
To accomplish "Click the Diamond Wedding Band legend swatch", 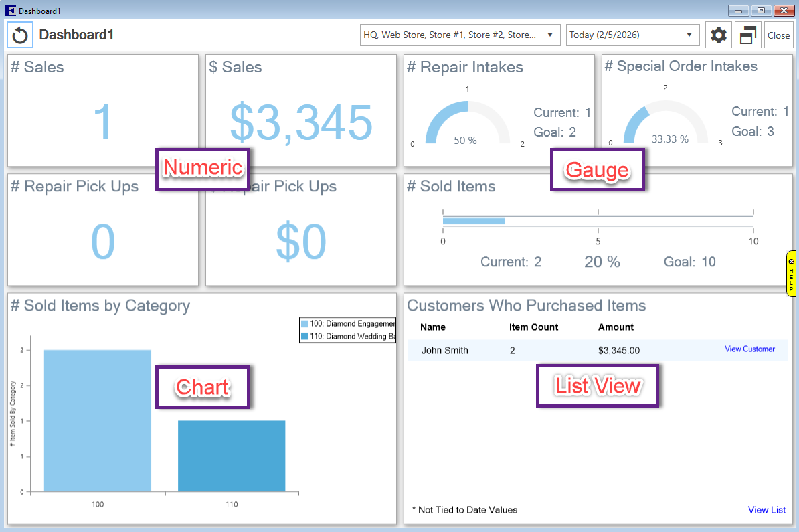I will coord(305,337).
